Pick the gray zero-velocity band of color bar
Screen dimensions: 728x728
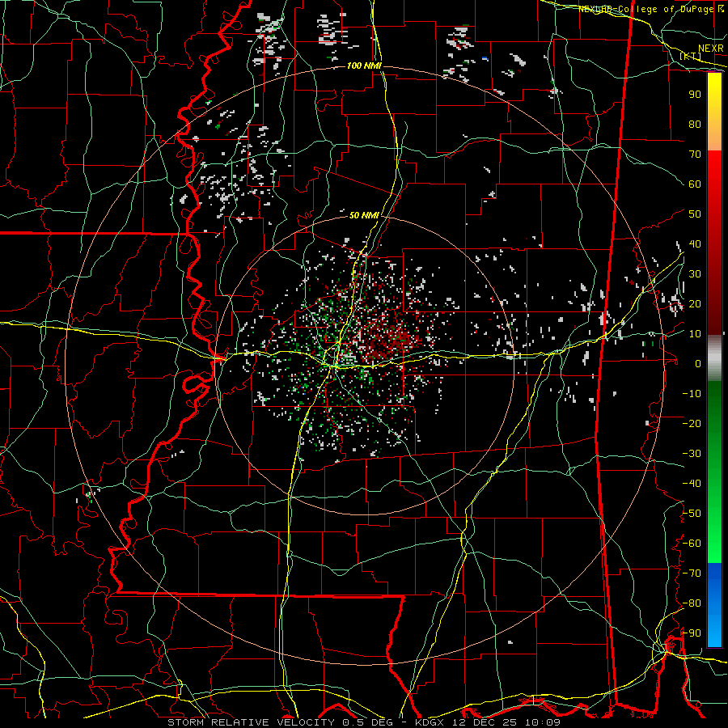[x=714, y=358]
